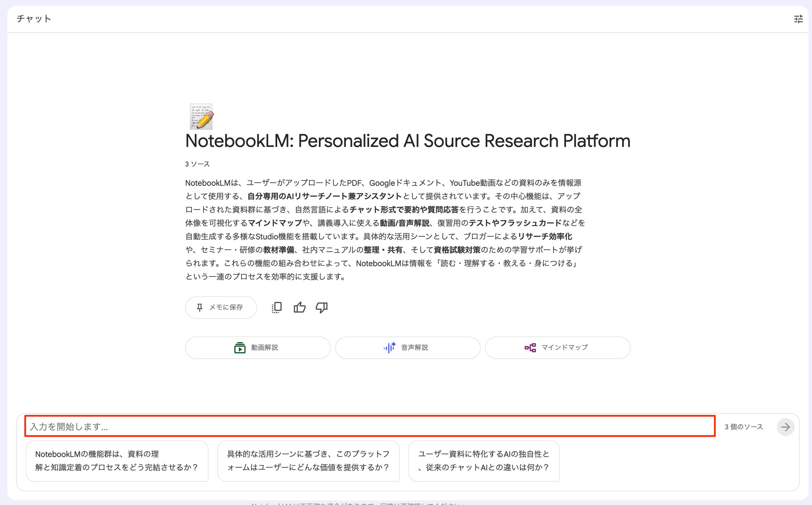Click the チャット panel heading

(x=34, y=19)
